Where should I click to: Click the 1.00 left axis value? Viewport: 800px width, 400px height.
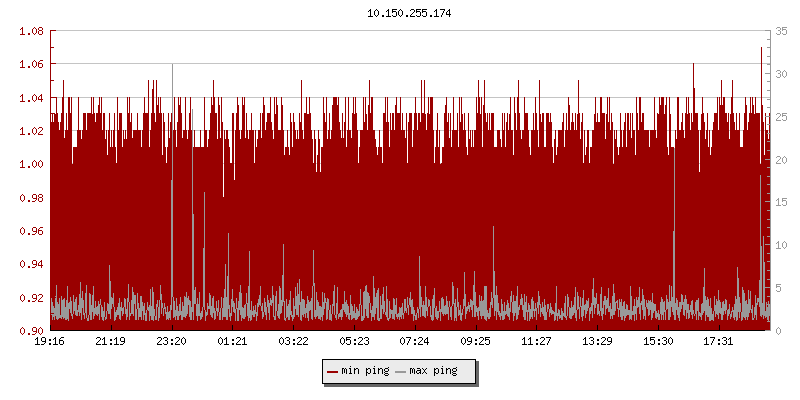coord(30,164)
